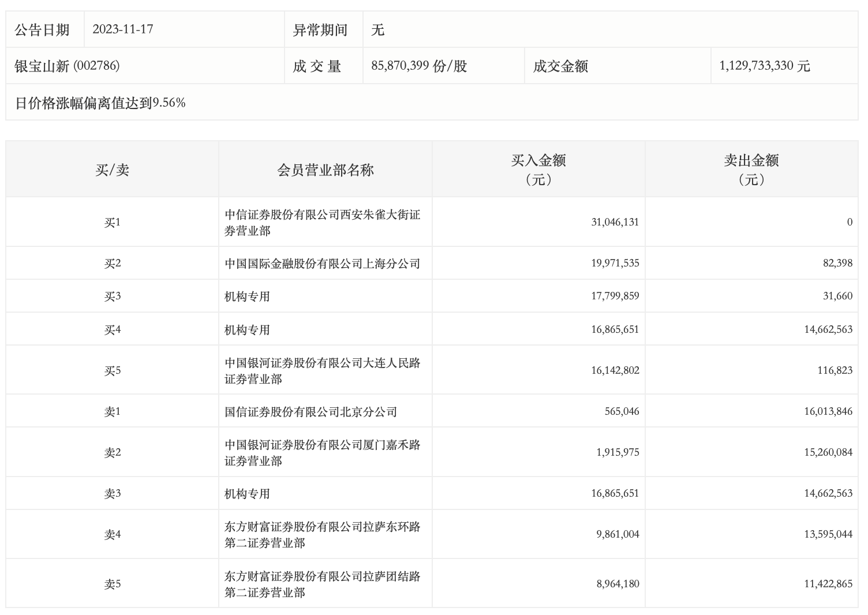Click the 会员营业部名称 column header
The image size is (868, 615).
(x=325, y=170)
